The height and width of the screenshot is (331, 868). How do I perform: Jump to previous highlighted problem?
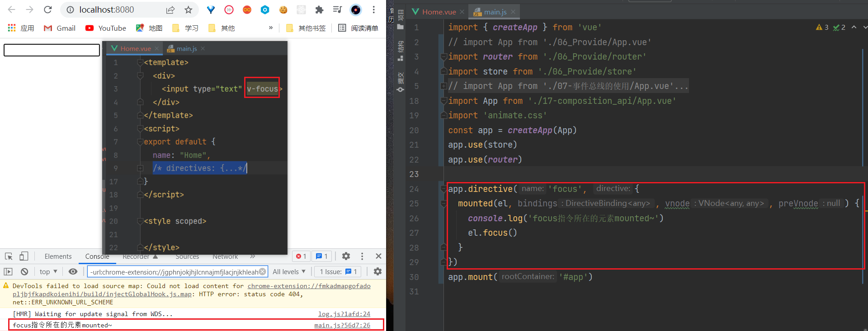(854, 28)
